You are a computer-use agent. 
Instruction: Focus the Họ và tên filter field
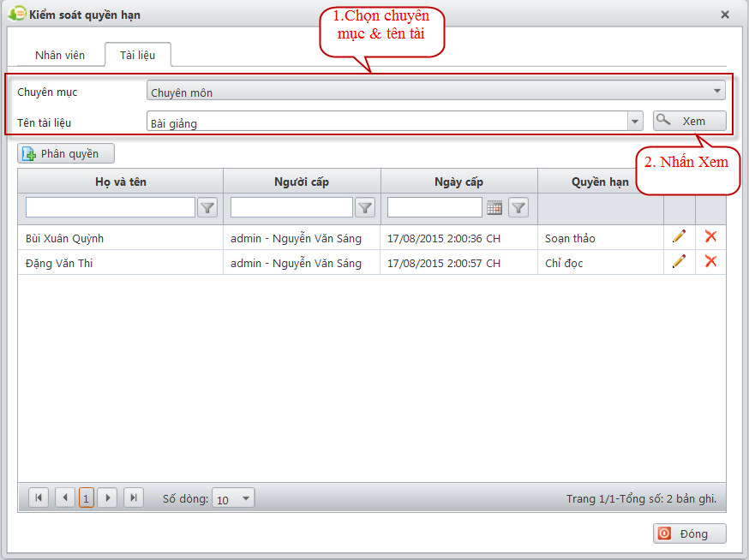click(x=111, y=208)
